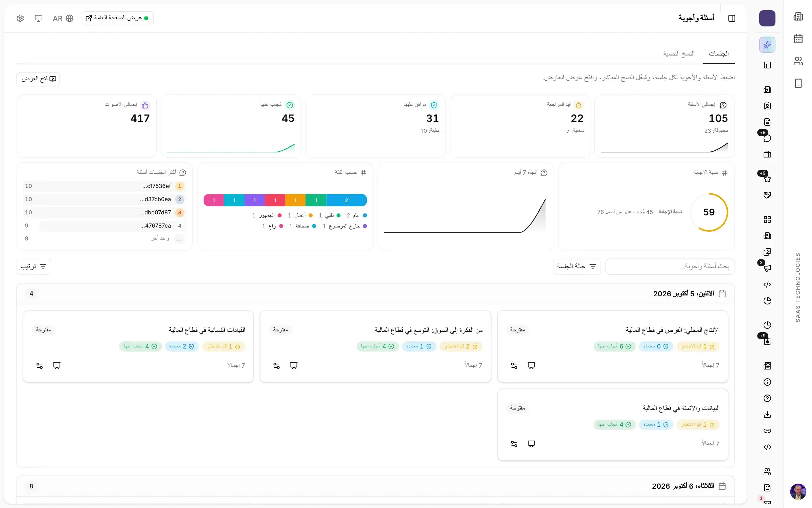Open the AR language selector
This screenshot has width=812, height=508.
[x=63, y=18]
